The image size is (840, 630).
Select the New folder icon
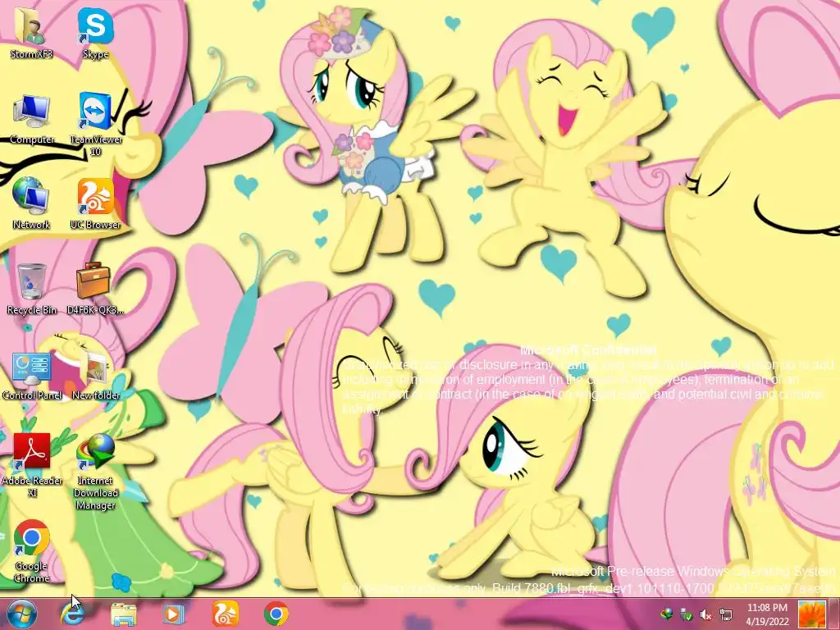(x=95, y=375)
